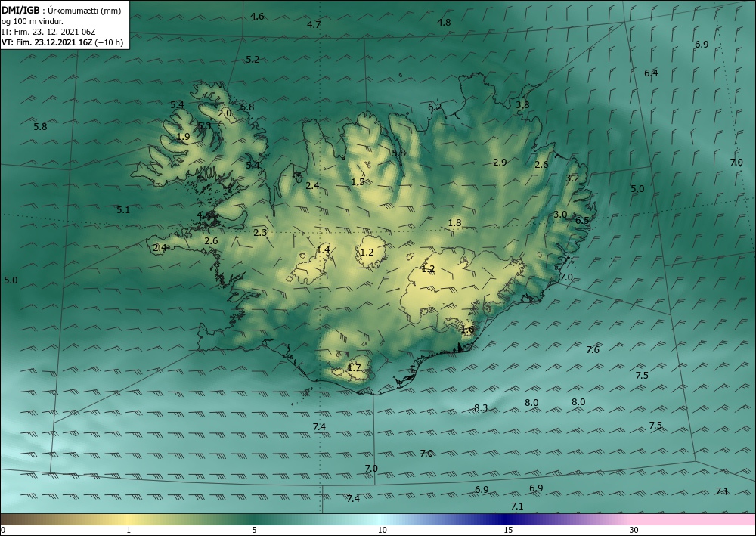756x536 pixels.
Task: Click the 3.2 value on the map
Action: point(572,178)
